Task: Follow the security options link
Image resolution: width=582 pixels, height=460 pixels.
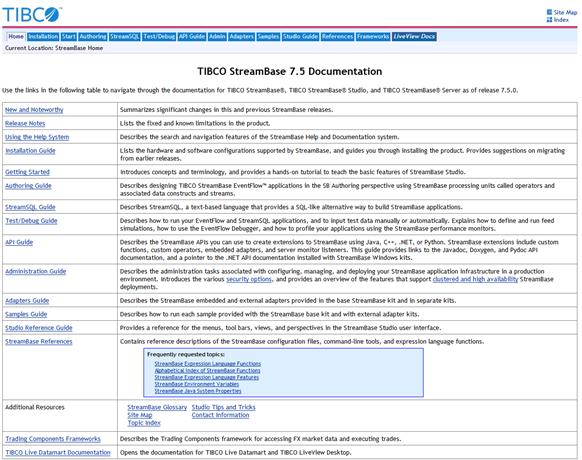Action: [x=249, y=279]
